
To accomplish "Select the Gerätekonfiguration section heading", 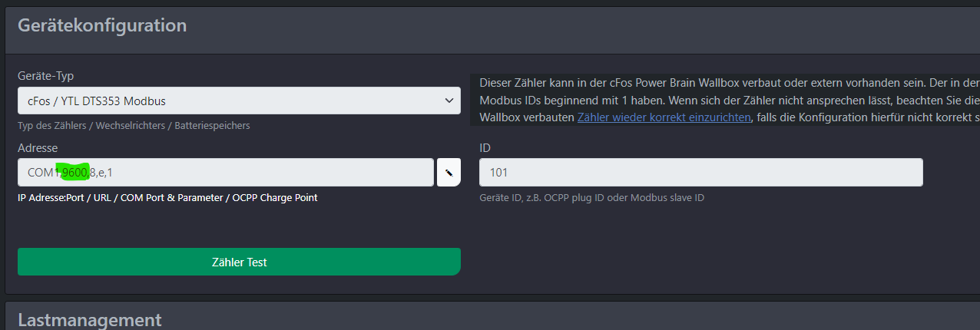I will pyautogui.click(x=102, y=25).
